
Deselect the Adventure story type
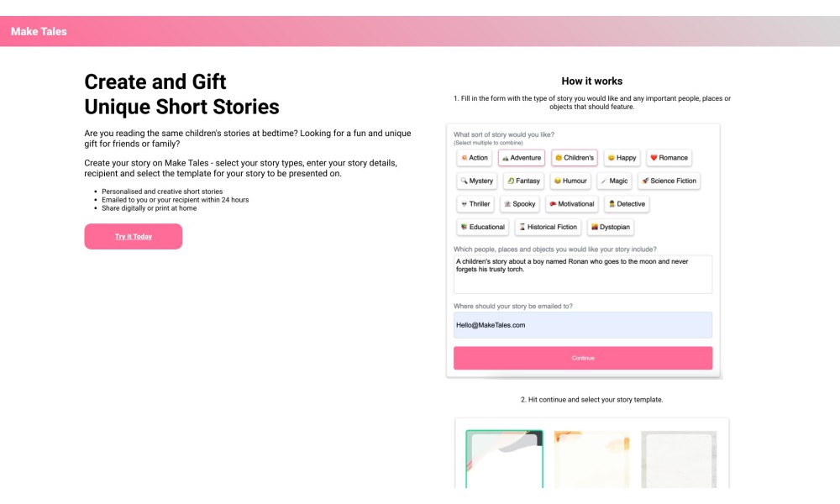click(522, 157)
